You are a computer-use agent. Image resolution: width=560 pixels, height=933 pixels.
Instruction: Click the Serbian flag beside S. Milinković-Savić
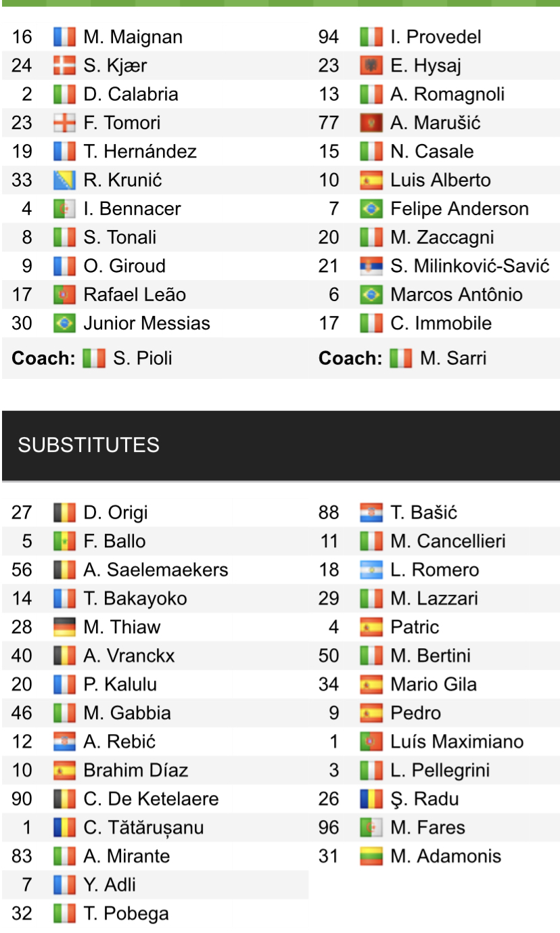(371, 266)
